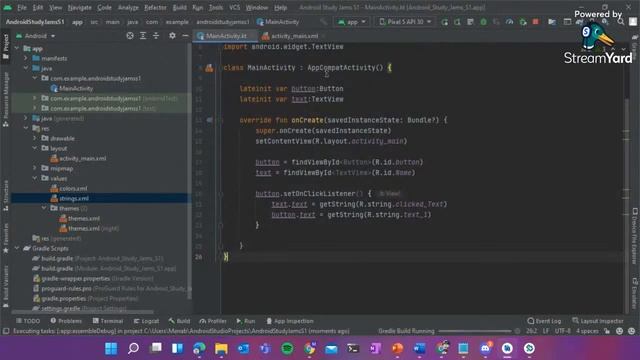Expand the drawable folder
Image resolution: width=640 pixels, height=360 pixels.
[x=35, y=138]
